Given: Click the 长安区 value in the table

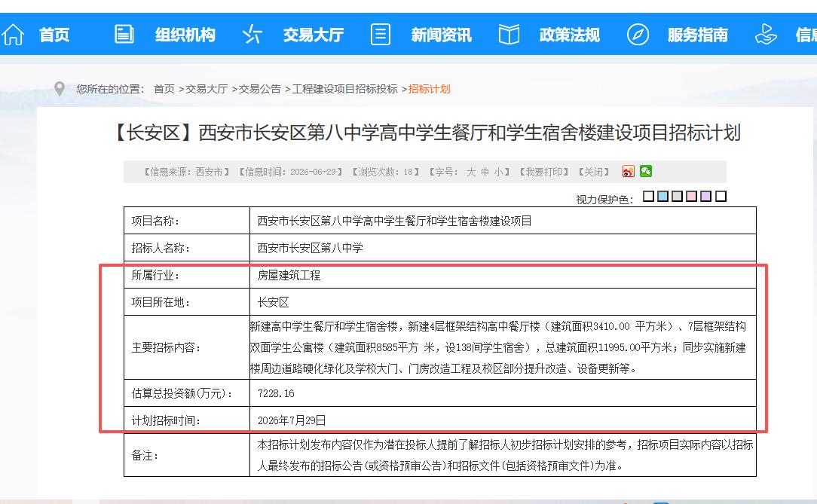Looking at the screenshot, I should click(x=273, y=303).
